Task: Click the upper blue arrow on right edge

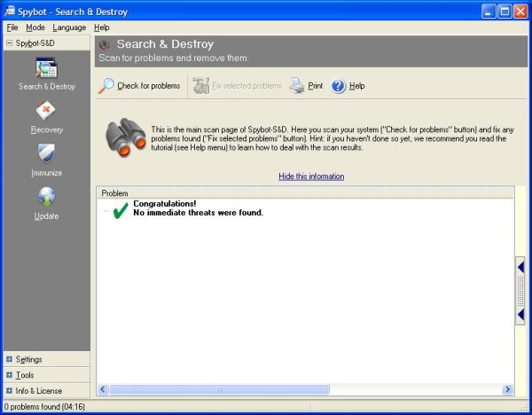Action: click(520, 266)
